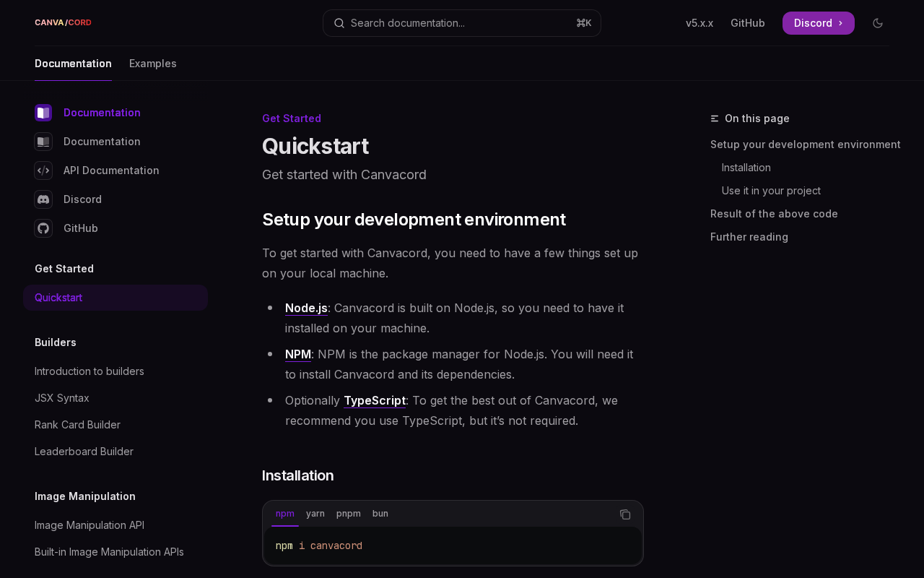Viewport: 924px width, 578px height.
Task: Click the gray Documentation book icon
Action: pyautogui.click(x=43, y=142)
